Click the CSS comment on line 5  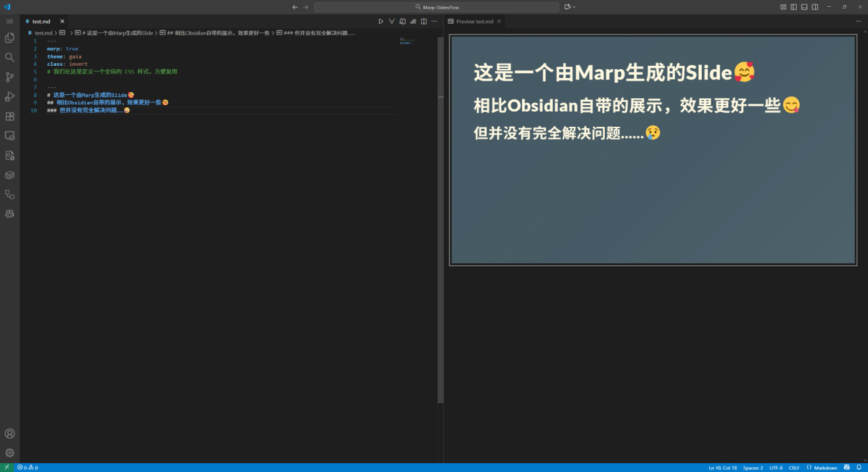point(113,71)
